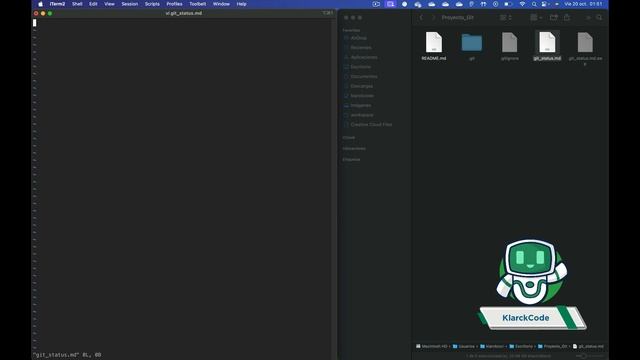This screenshot has height=360, width=640.
Task: Open the Apple menu
Action: (x=40, y=4)
